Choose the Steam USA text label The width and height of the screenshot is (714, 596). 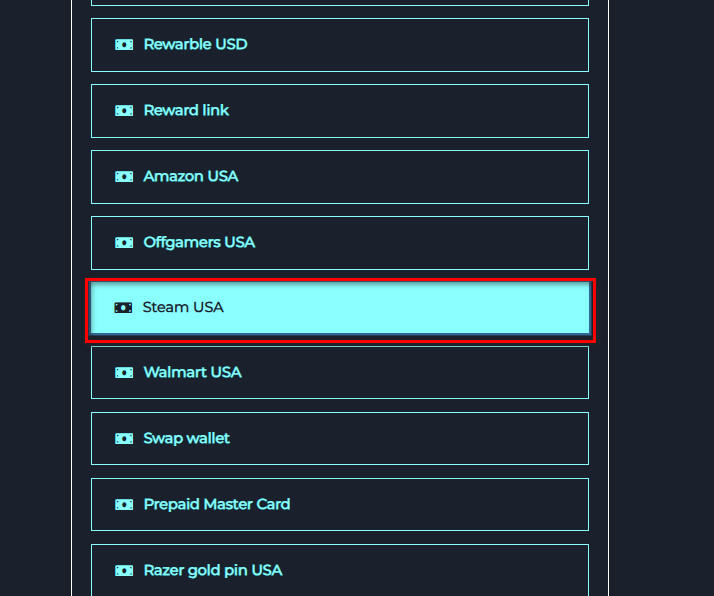click(183, 308)
